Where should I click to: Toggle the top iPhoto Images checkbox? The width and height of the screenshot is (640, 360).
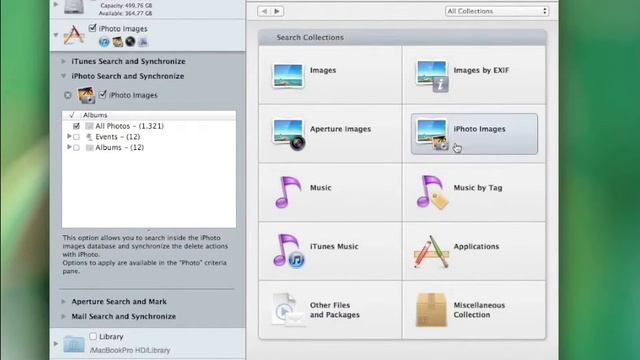point(92,28)
